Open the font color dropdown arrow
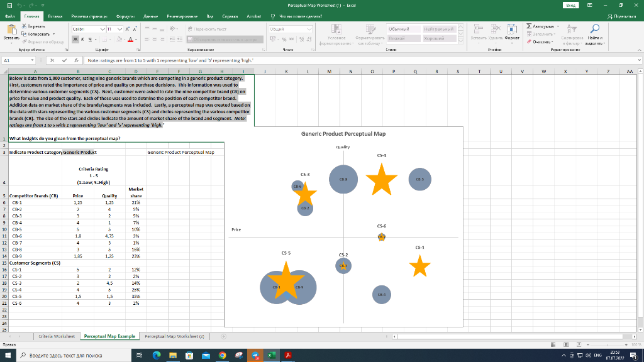 (x=136, y=40)
